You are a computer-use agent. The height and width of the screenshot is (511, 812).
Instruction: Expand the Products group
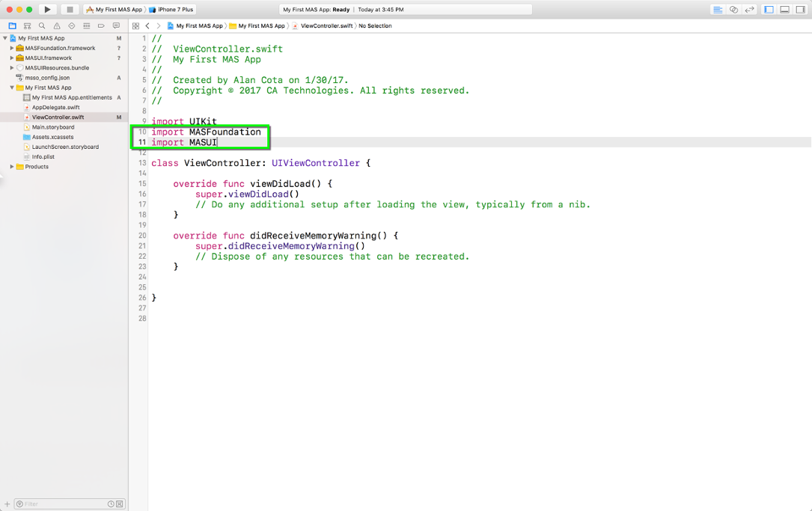point(12,167)
